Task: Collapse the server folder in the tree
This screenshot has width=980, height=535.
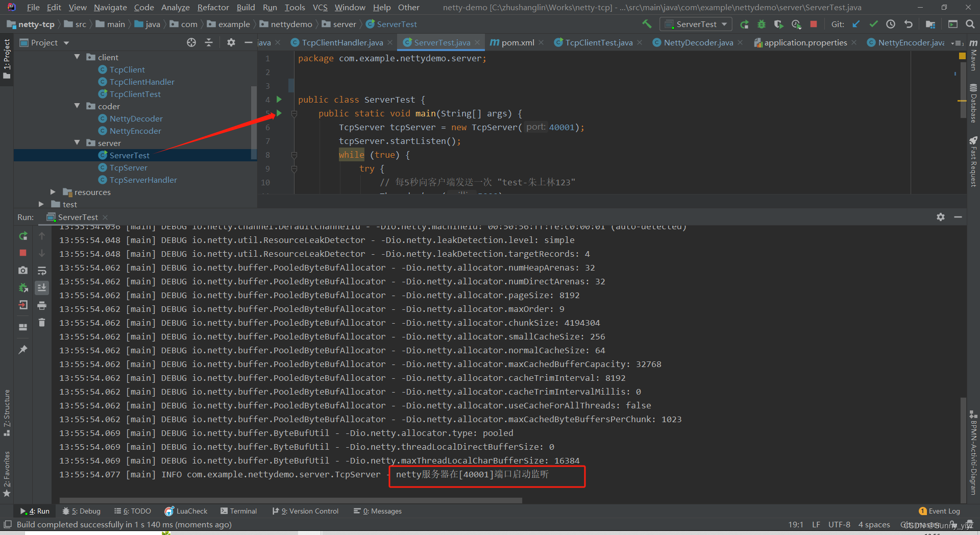Action: tap(77, 142)
